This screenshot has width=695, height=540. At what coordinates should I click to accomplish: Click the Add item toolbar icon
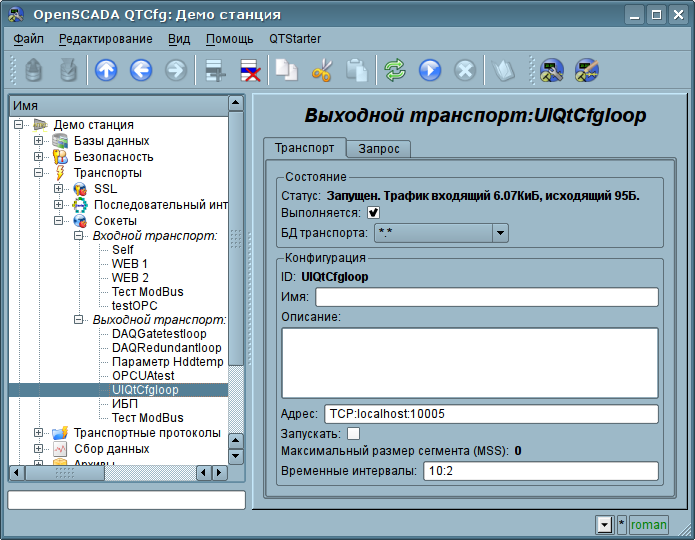[215, 70]
